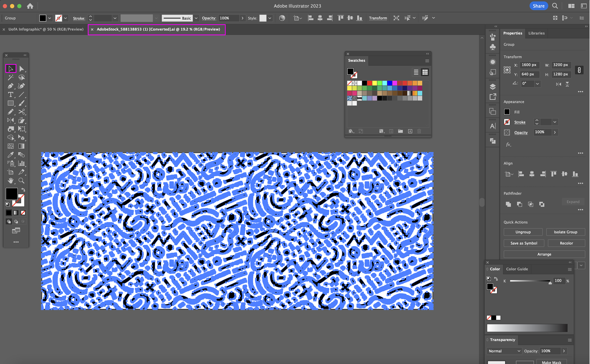Open the Normal blending mode dropdown
Image resolution: width=590 pixels, height=364 pixels.
tap(504, 351)
